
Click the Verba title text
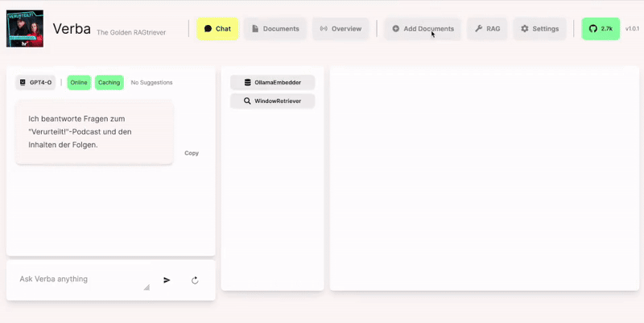point(72,28)
